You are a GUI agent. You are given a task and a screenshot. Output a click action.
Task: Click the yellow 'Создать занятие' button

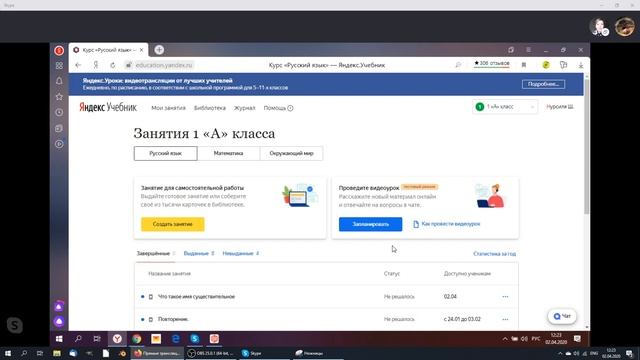(x=173, y=224)
